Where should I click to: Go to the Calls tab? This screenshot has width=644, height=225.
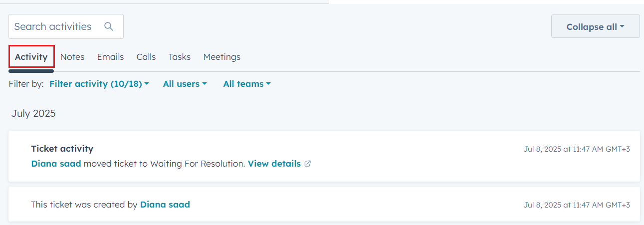(x=146, y=57)
